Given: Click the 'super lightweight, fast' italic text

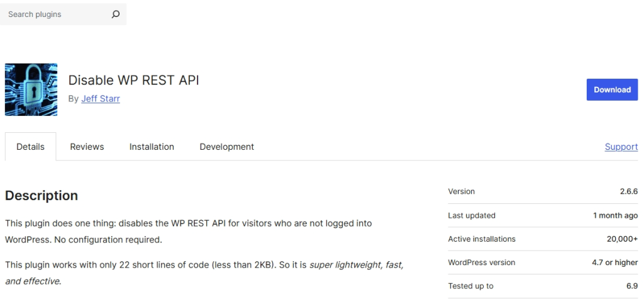Looking at the screenshot, I should tap(357, 265).
